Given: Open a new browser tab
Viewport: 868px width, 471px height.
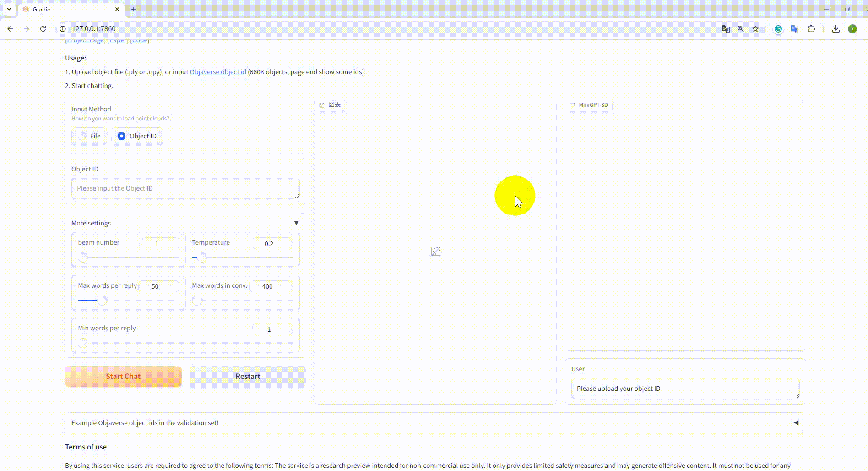Looking at the screenshot, I should click(x=134, y=9).
